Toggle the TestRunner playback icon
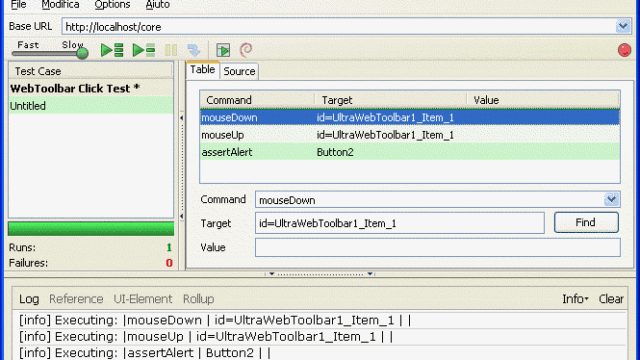Viewport: 640px width, 360px height. (x=223, y=50)
